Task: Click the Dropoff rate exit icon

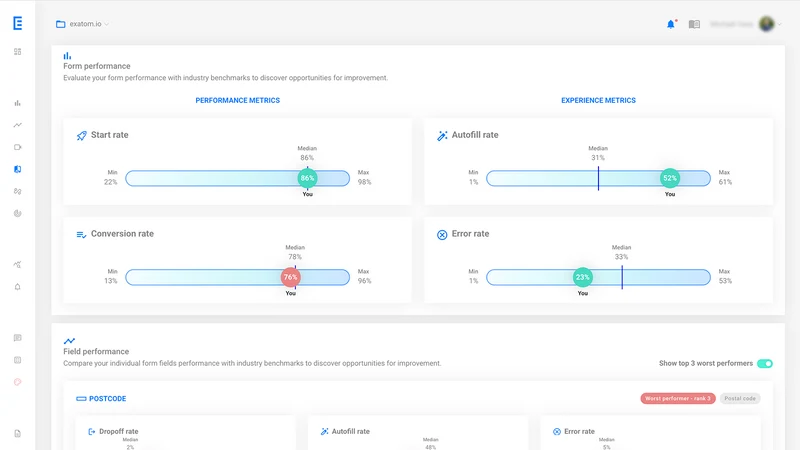Action: [x=92, y=432]
